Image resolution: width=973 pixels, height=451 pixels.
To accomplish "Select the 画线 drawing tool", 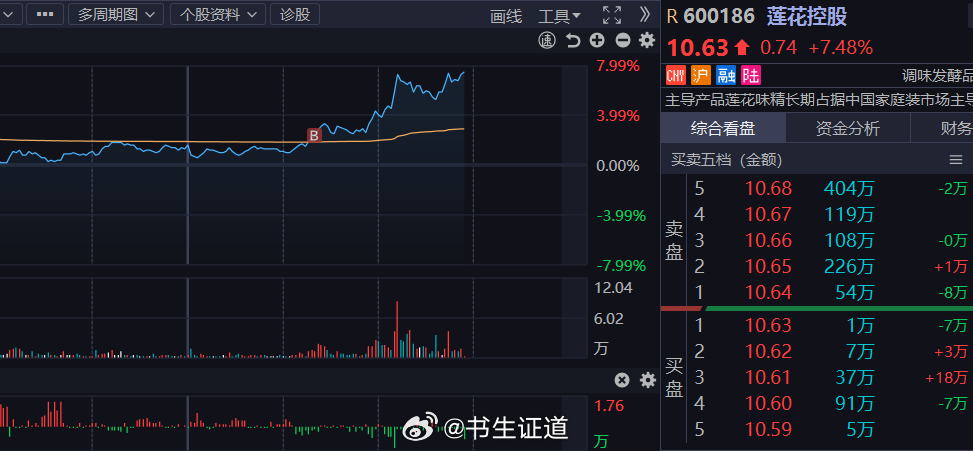I will pos(506,16).
